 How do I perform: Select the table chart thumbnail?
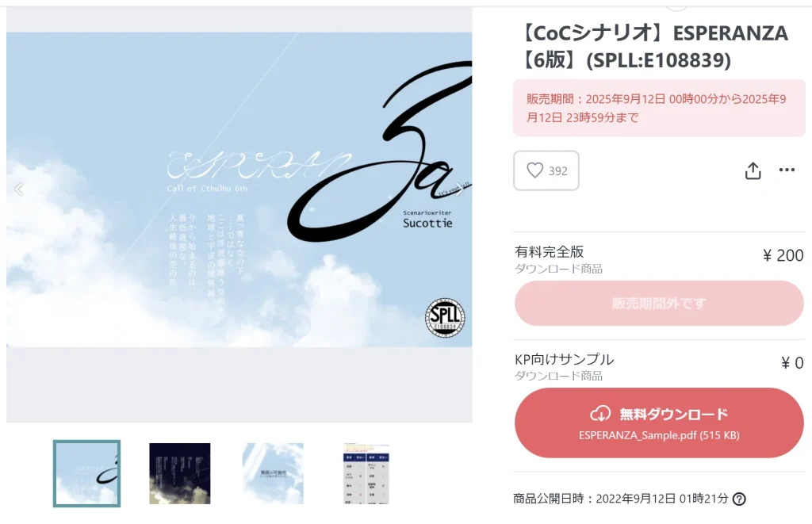pos(366,473)
